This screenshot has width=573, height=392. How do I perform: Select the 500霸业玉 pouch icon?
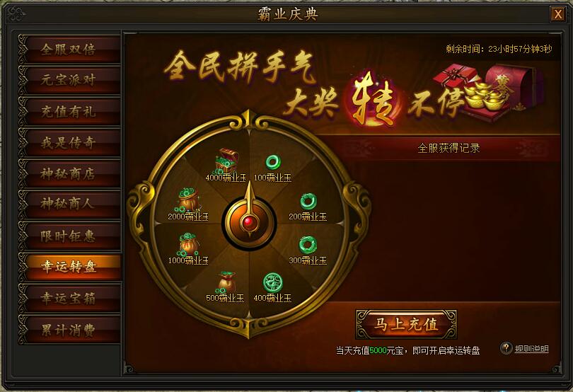(226, 282)
